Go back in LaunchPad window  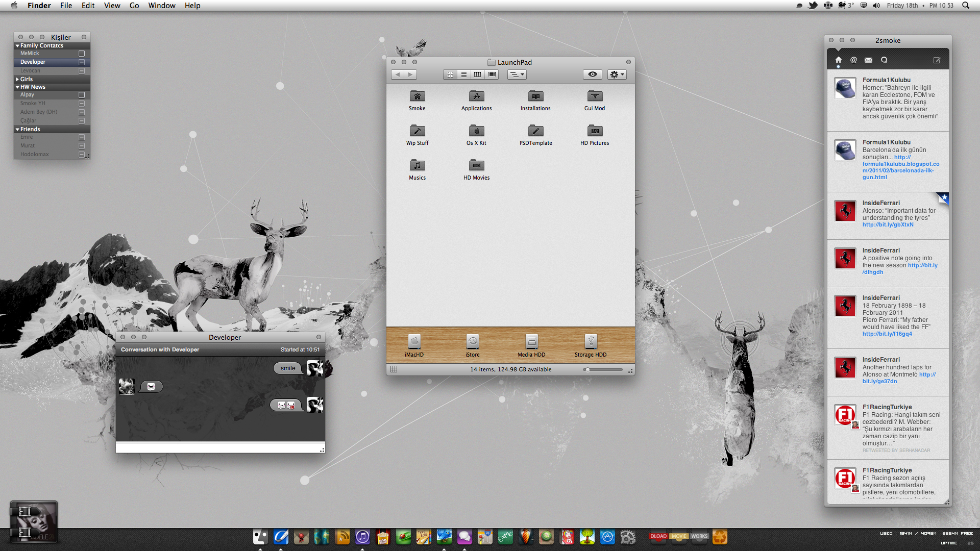pos(398,74)
